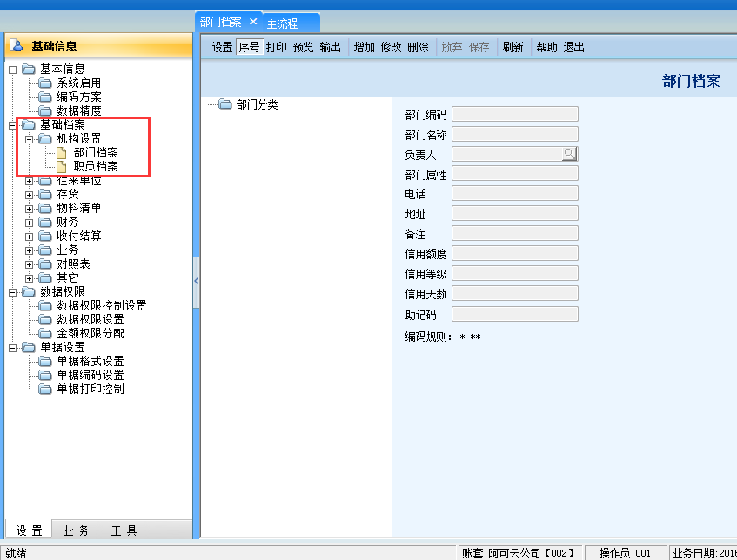Select 单据编码设置 in the tree
The height and width of the screenshot is (560, 737).
(x=90, y=376)
